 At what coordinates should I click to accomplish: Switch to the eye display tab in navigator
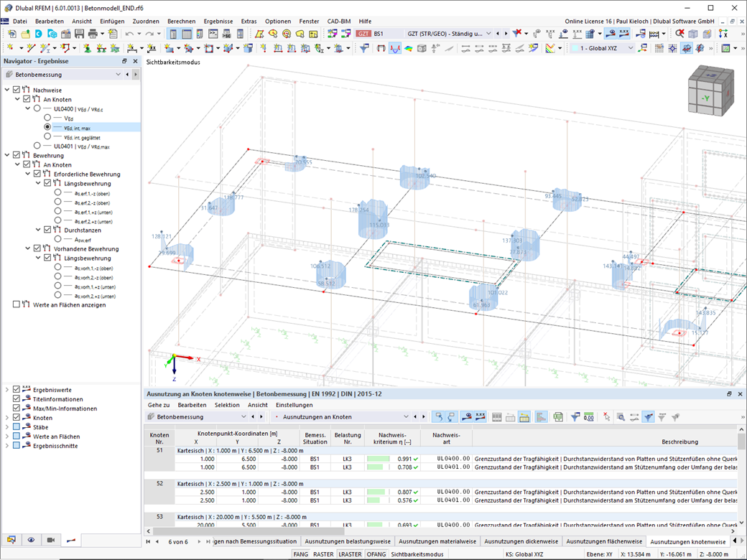pos(31,539)
